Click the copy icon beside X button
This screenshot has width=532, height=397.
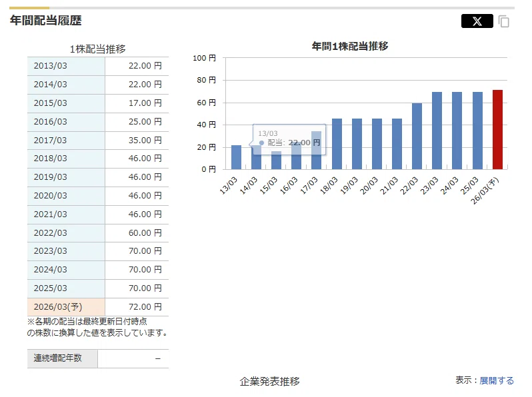point(504,21)
